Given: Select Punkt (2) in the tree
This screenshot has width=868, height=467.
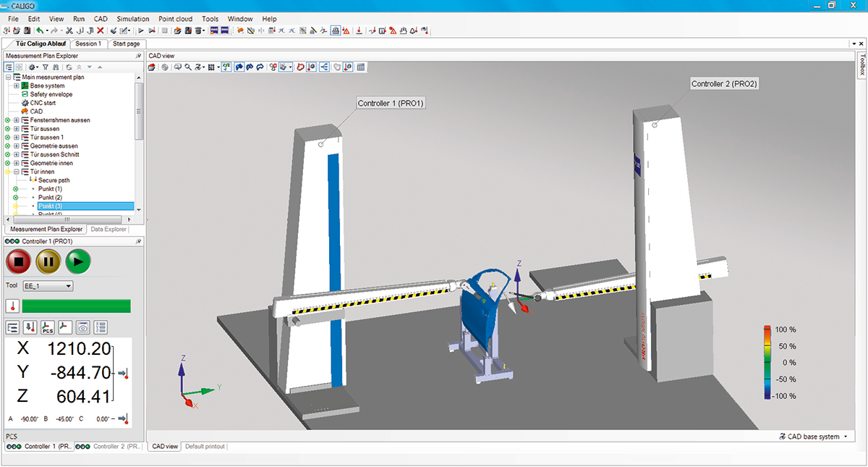Looking at the screenshot, I should [x=50, y=198].
